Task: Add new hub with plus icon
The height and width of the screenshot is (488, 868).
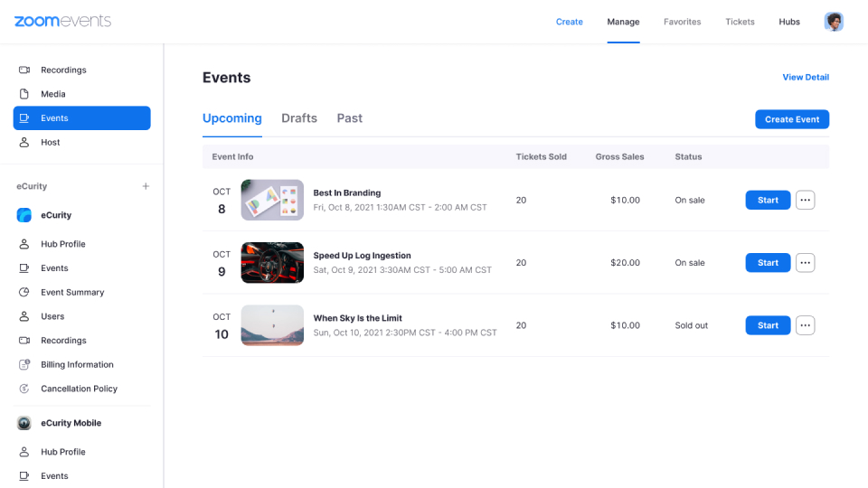Action: pos(146,186)
